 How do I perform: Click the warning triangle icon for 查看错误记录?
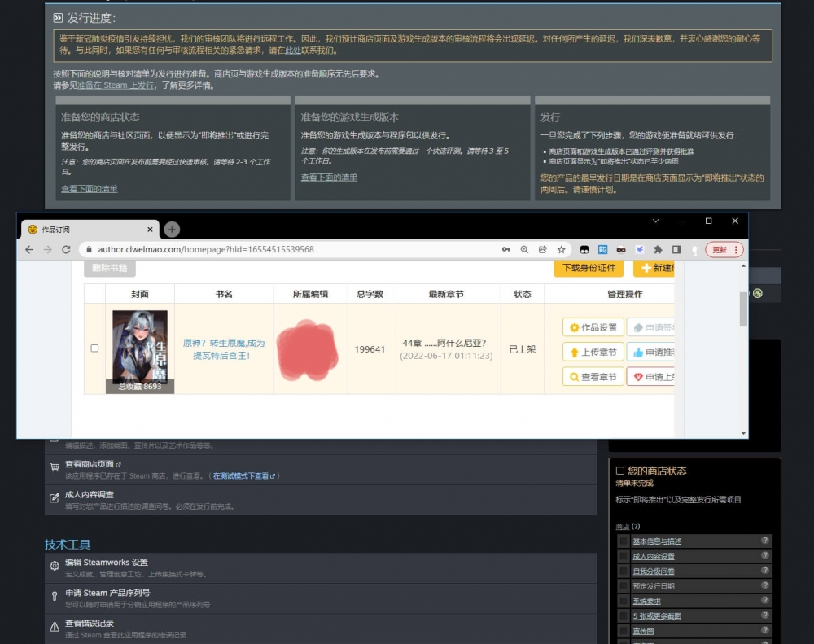click(55, 627)
